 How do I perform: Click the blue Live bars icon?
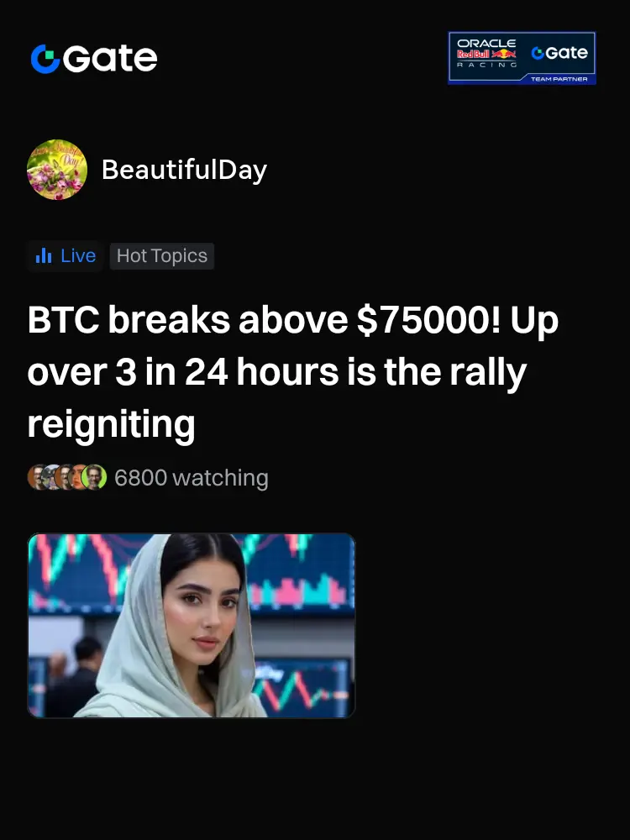tap(44, 256)
